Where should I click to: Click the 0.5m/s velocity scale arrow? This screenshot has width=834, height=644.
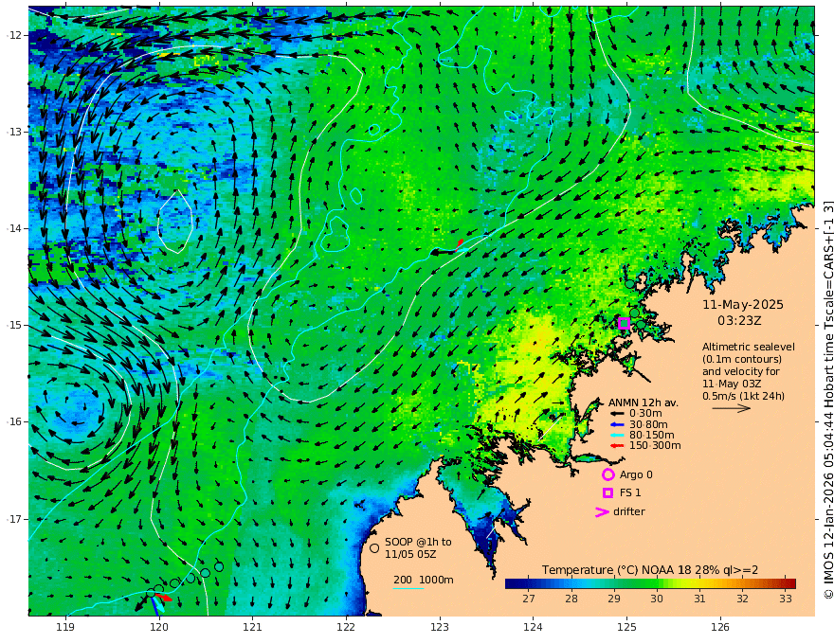(732, 408)
